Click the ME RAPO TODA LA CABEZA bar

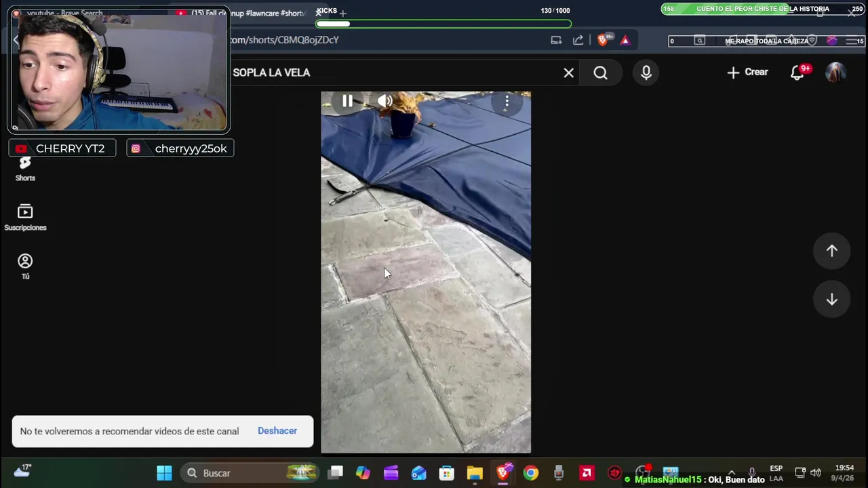click(x=767, y=41)
